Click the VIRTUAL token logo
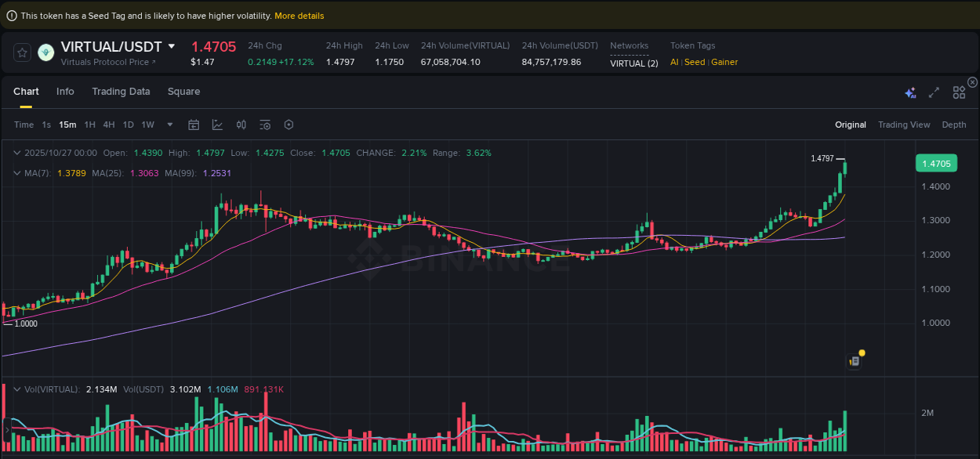980x459 pixels. pos(45,53)
